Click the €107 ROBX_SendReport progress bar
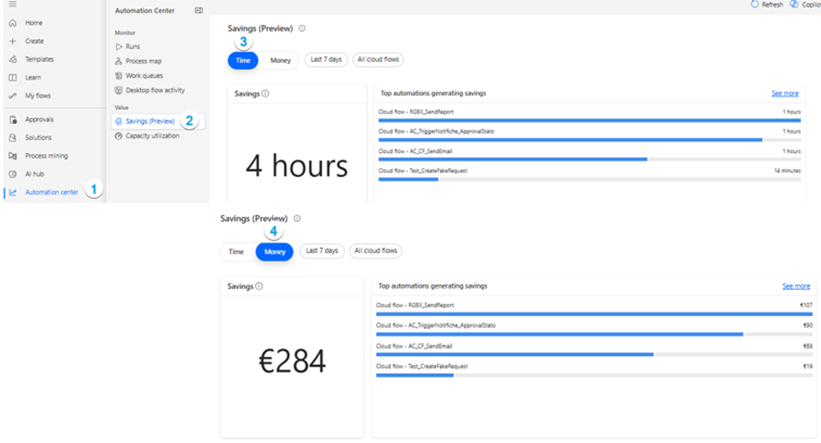This screenshot has width=821, height=443. [594, 313]
